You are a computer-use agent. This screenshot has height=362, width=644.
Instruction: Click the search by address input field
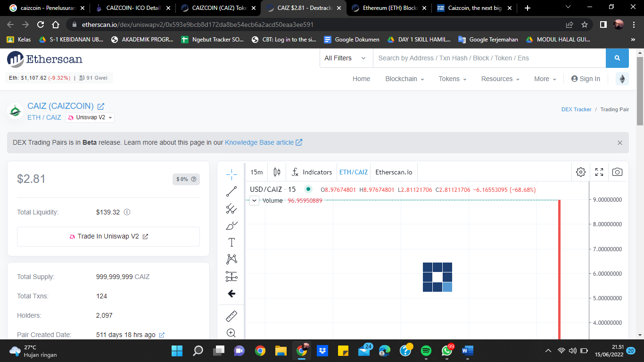tap(489, 58)
